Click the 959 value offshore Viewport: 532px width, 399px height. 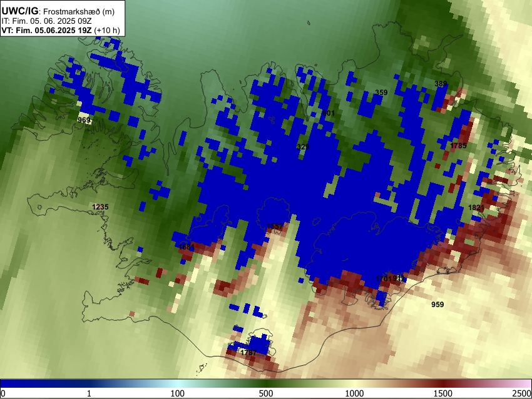[437, 305]
